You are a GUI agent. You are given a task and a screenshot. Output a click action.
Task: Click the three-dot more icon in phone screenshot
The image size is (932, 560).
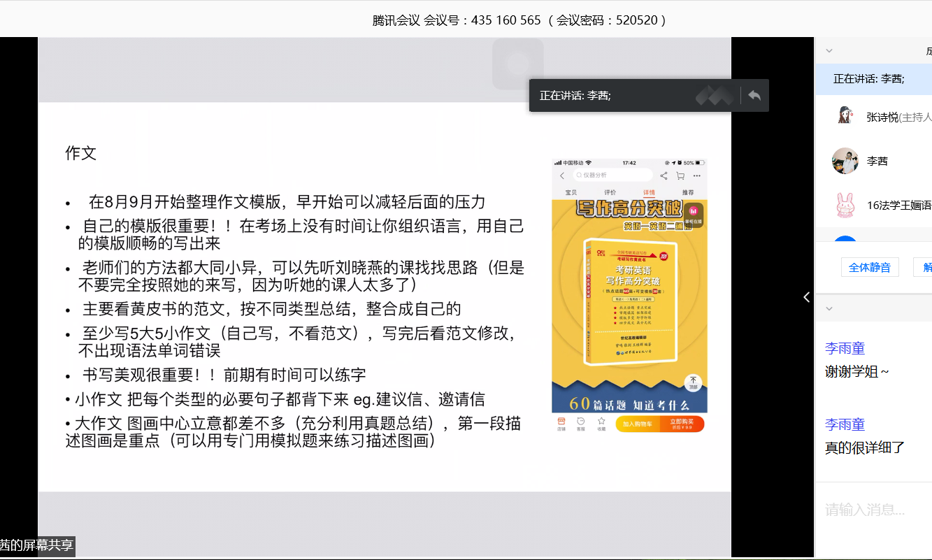click(x=696, y=175)
